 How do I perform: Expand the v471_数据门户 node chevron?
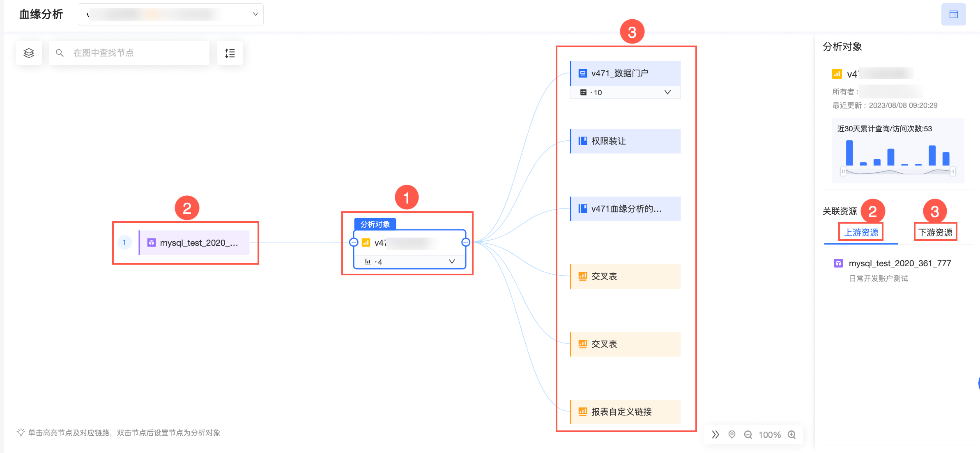coord(667,92)
